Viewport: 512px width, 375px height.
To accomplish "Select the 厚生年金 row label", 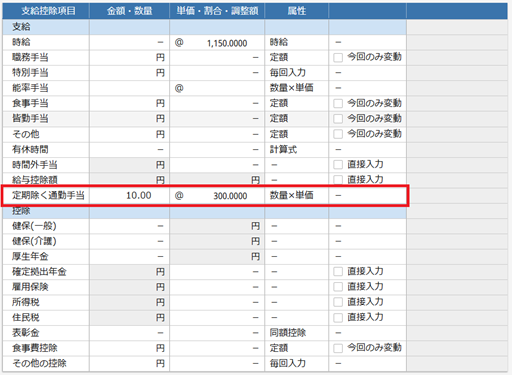I will 30,256.
